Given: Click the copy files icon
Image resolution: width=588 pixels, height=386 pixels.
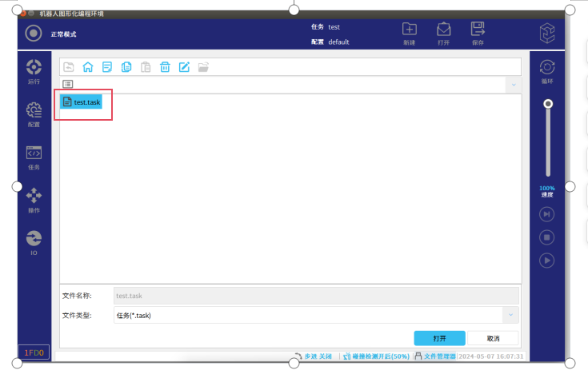Looking at the screenshot, I should point(126,67).
